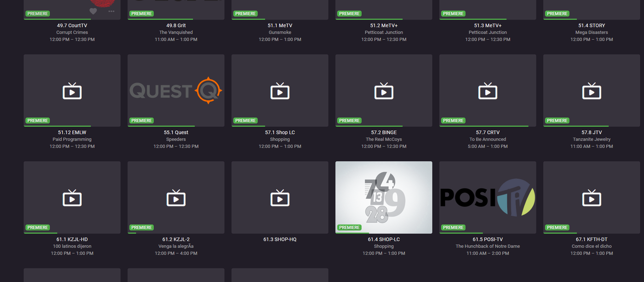The image size is (644, 282).
Task: Select the 57.1 Shop LC channel title
Action: (x=280, y=132)
